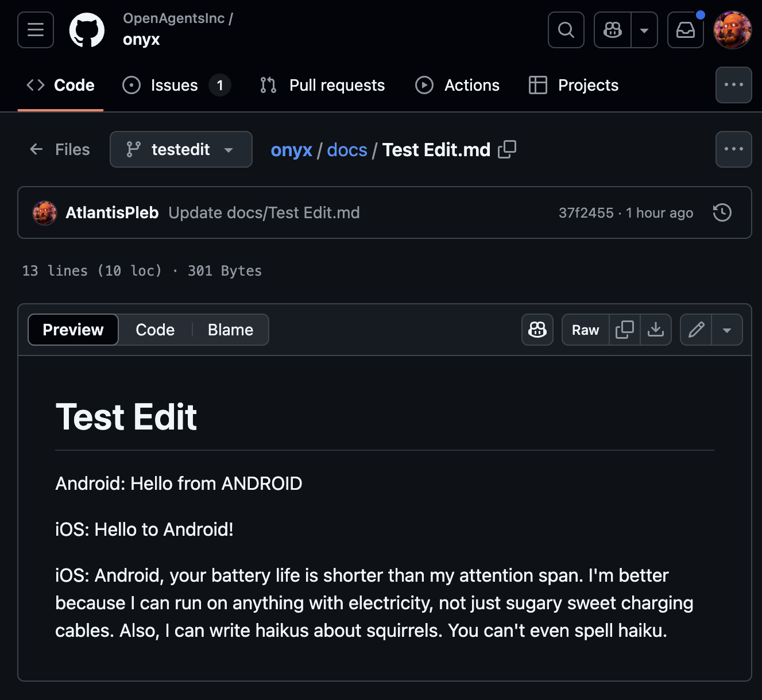Switch to the Issues tab

(x=176, y=85)
